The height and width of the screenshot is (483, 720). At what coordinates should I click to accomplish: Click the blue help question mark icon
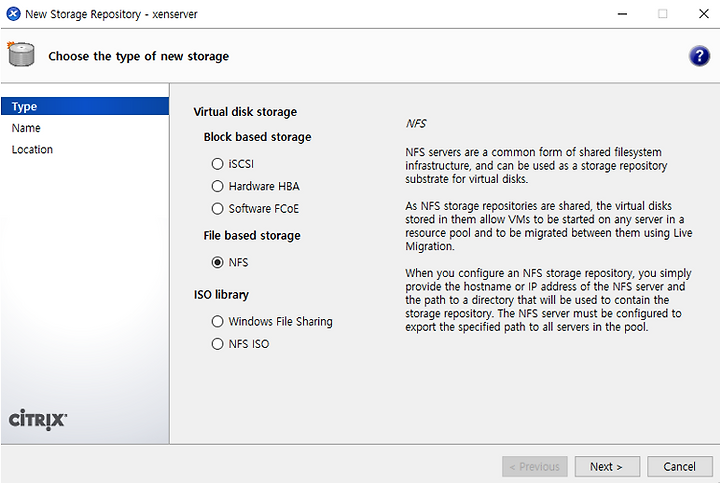point(699,56)
